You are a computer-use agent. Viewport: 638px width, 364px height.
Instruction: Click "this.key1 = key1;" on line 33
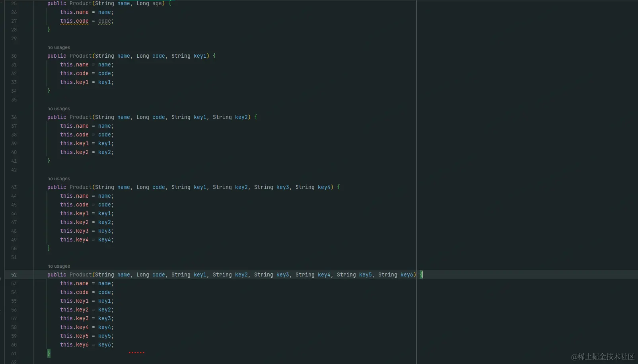point(87,82)
